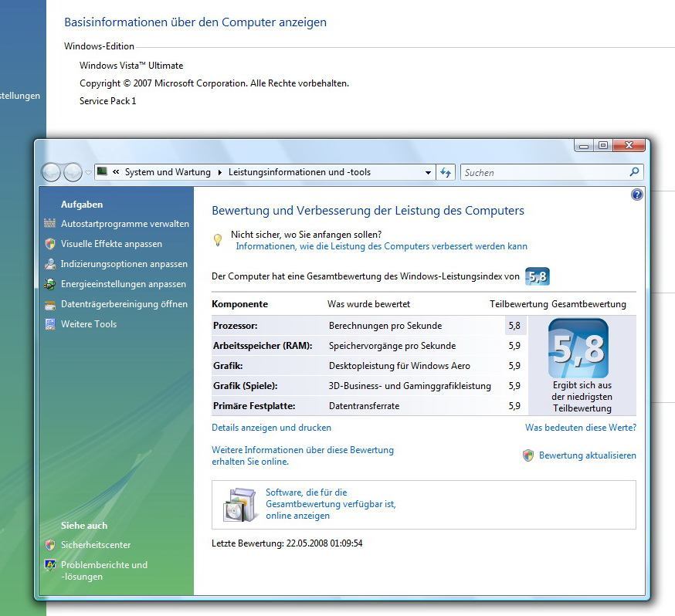This screenshot has width=675, height=616.
Task: Click System und Wartung breadcrumb
Action: 168,172
